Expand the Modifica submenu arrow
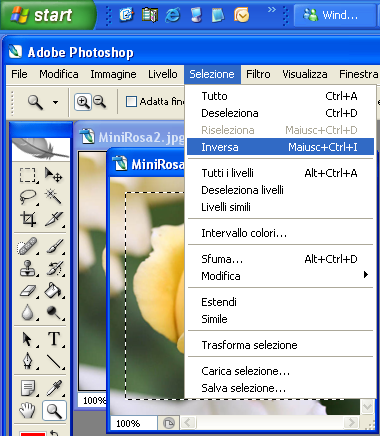The width and height of the screenshot is (380, 436). [x=366, y=275]
